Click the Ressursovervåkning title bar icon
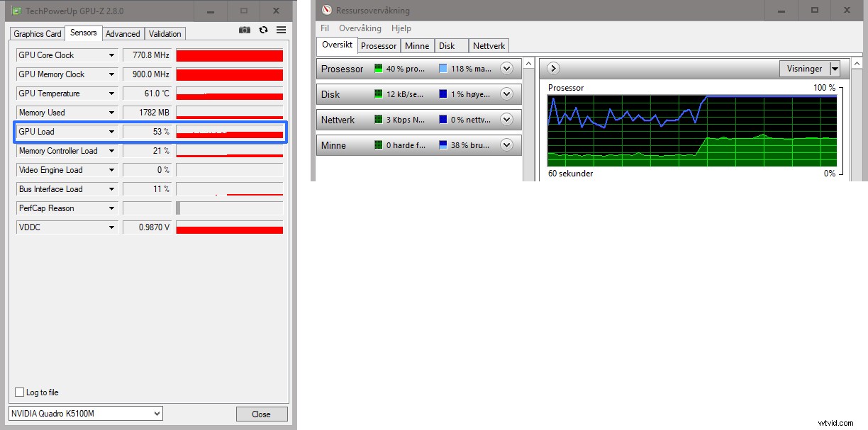This screenshot has width=868, height=430. click(x=327, y=11)
